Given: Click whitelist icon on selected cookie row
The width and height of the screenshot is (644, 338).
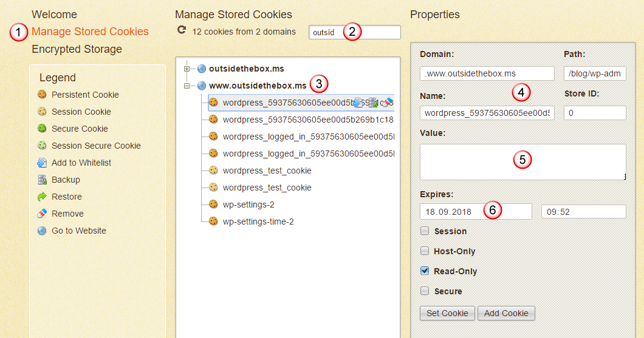Looking at the screenshot, I should click(x=358, y=103).
